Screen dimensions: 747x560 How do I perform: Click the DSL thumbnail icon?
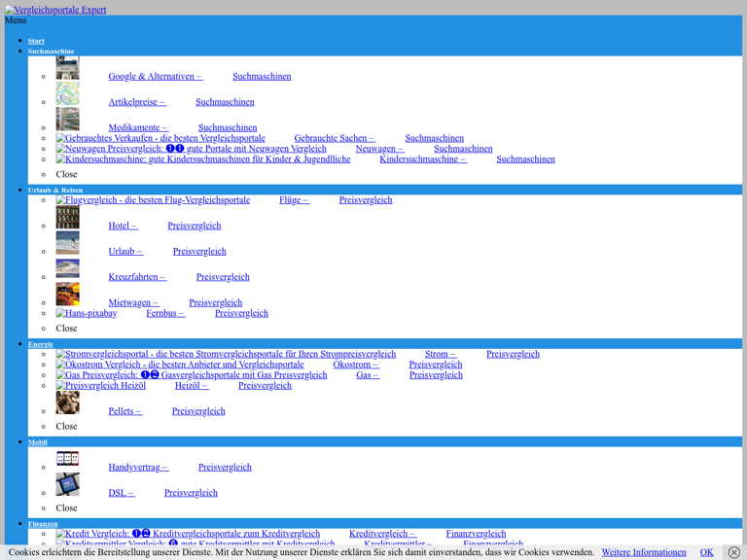tap(67, 484)
